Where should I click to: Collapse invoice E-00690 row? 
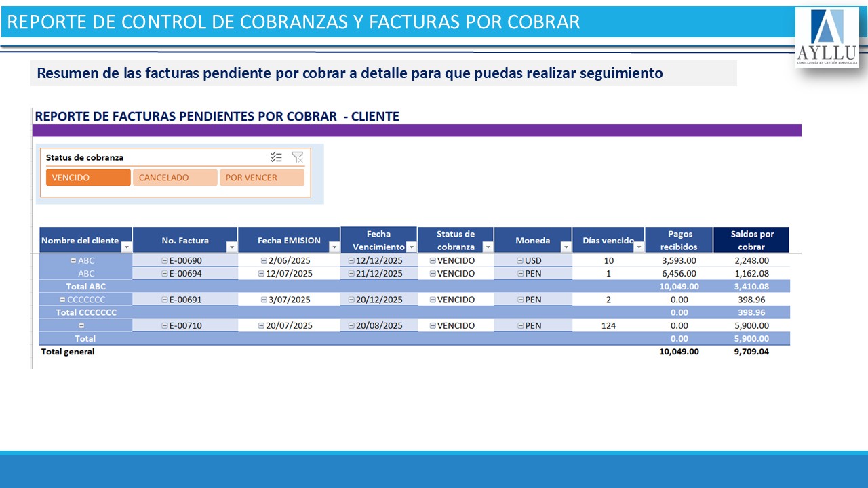[x=164, y=260]
